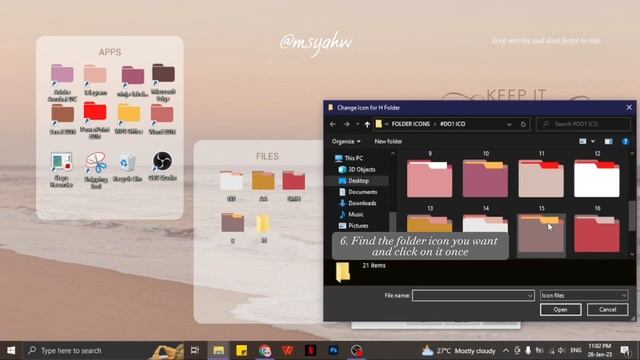
Task: Click the brown Excel desktop shortcut
Action: tap(62, 119)
